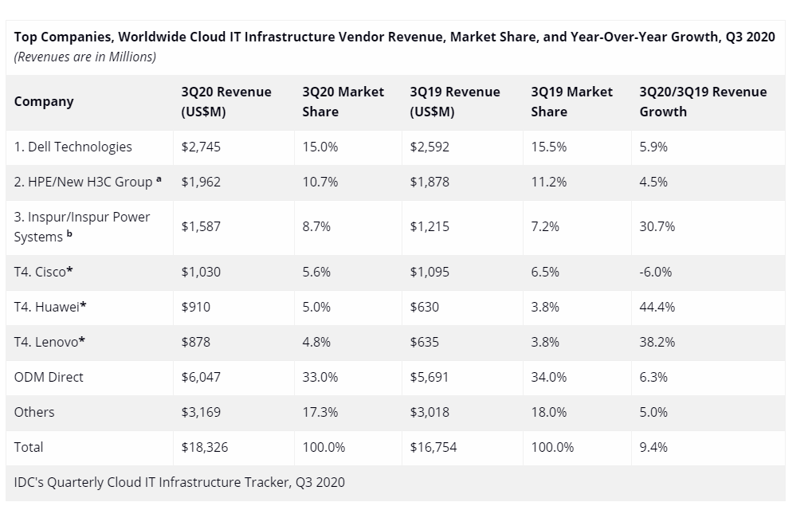The image size is (812, 506).
Task: Click Cisco's -6.0% growth value
Action: coord(655,272)
